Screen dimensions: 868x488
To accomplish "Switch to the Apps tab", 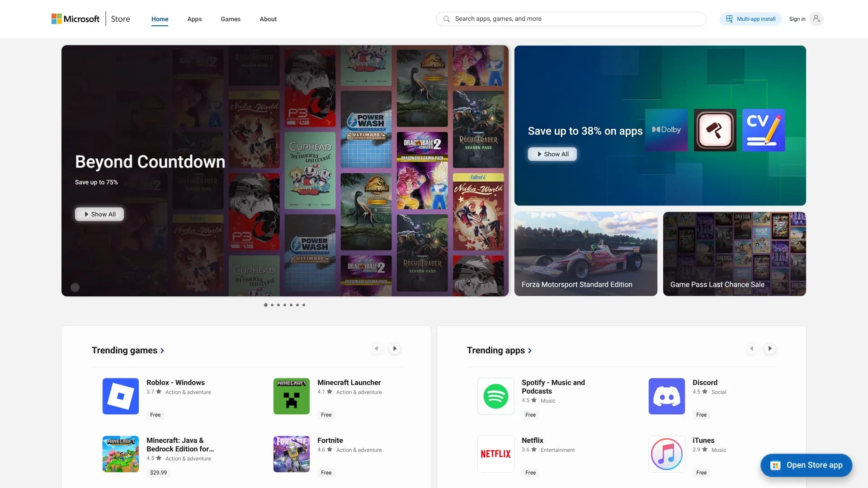I will click(194, 19).
